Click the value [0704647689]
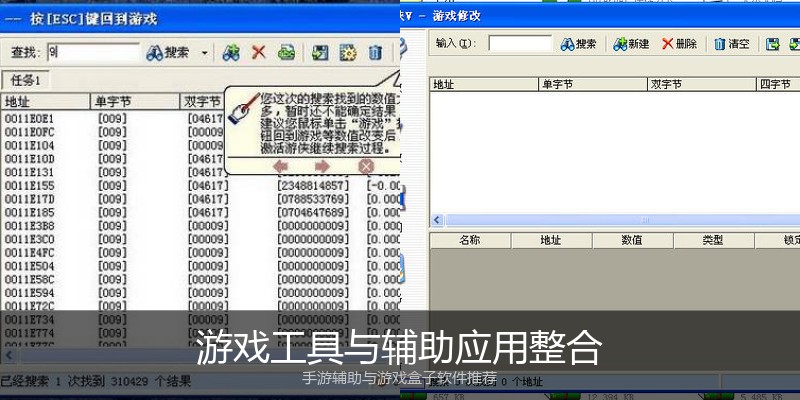This screenshot has width=800, height=400. click(x=313, y=212)
